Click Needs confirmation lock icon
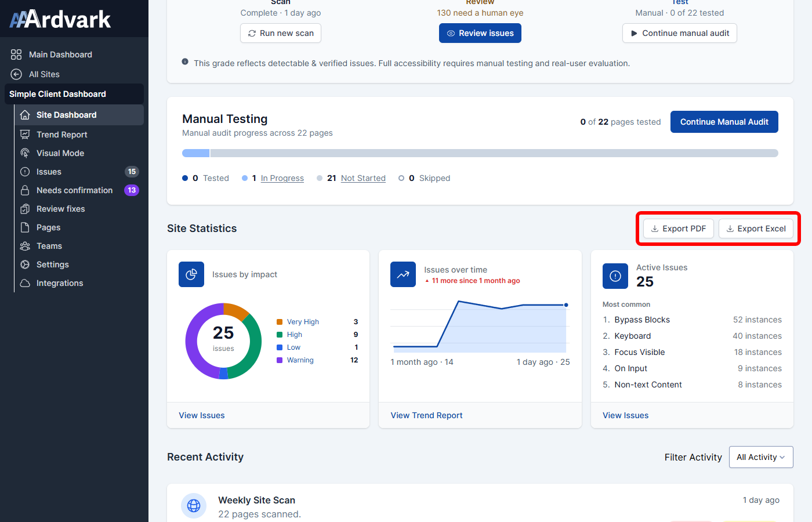This screenshot has height=522, width=812. point(25,190)
